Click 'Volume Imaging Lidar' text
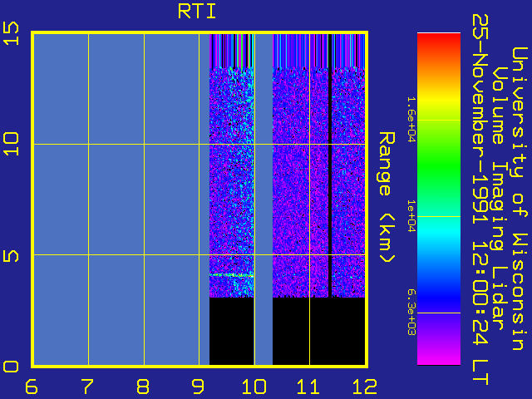 click(498, 199)
